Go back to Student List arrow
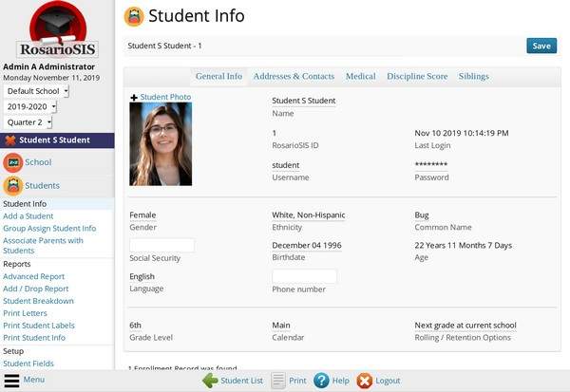 tap(210, 381)
